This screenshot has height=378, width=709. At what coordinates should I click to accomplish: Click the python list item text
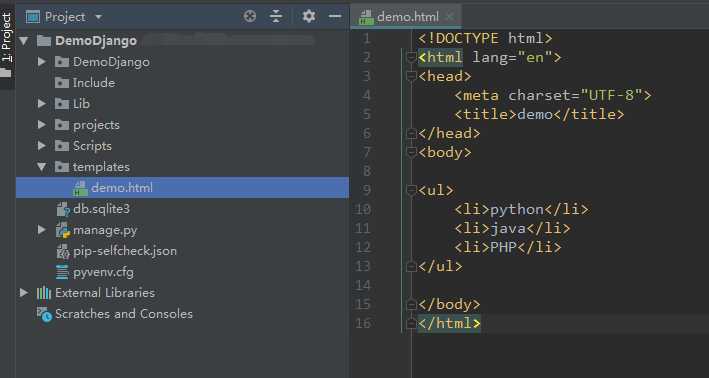pyautogui.click(x=517, y=209)
